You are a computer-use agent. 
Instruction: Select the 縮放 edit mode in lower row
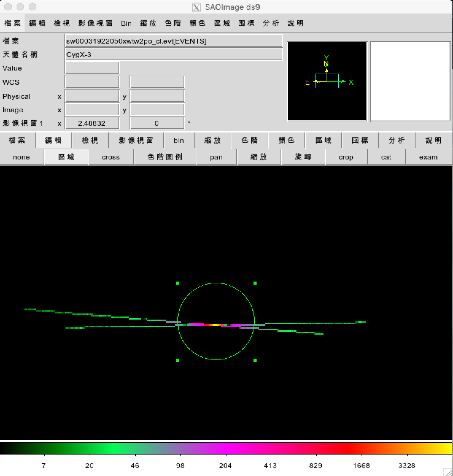pos(259,157)
